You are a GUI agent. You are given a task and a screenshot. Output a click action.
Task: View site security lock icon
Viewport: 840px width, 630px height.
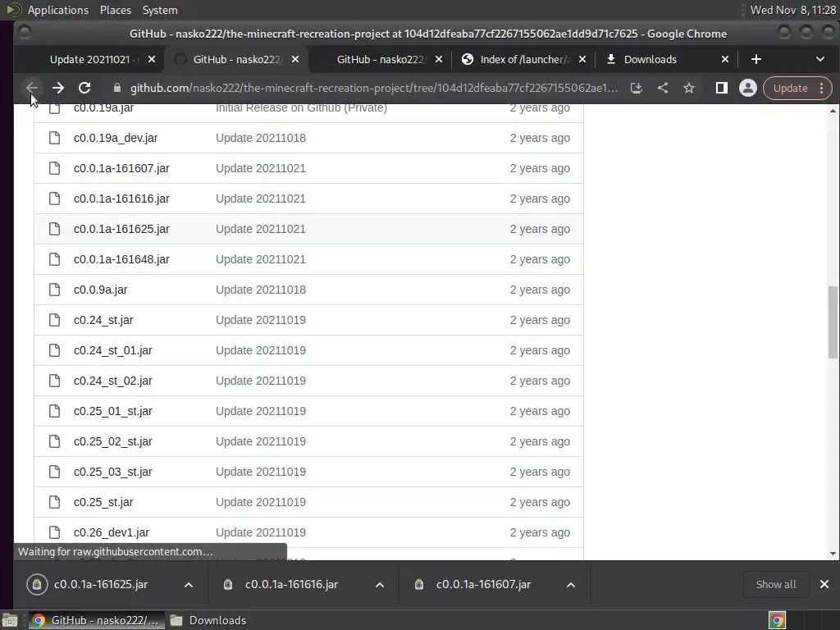[116, 88]
